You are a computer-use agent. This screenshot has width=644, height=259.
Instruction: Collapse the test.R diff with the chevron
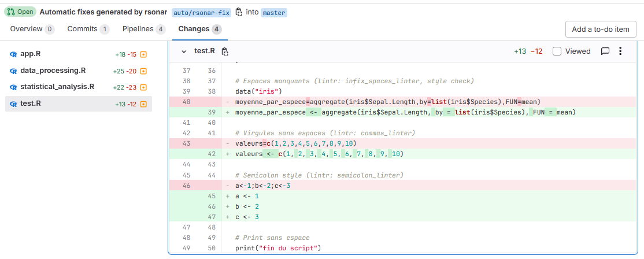[x=183, y=51]
